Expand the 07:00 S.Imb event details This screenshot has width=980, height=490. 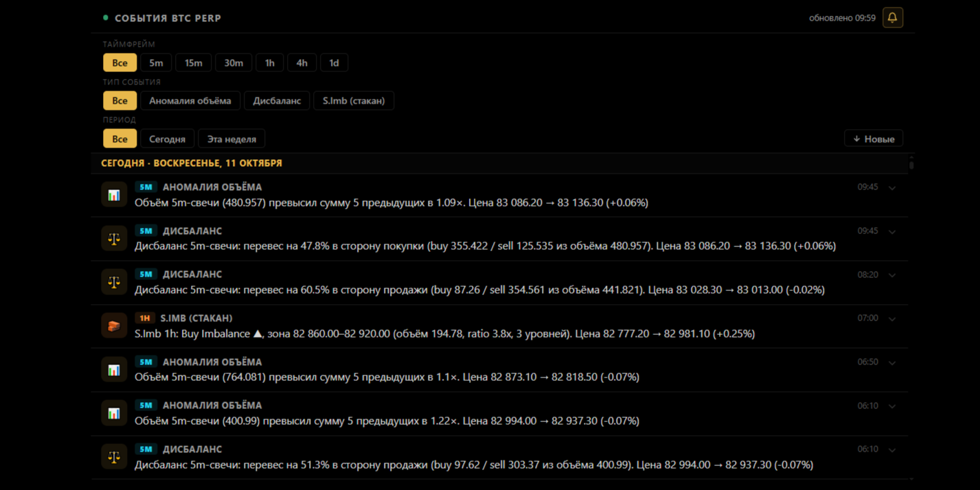892,318
